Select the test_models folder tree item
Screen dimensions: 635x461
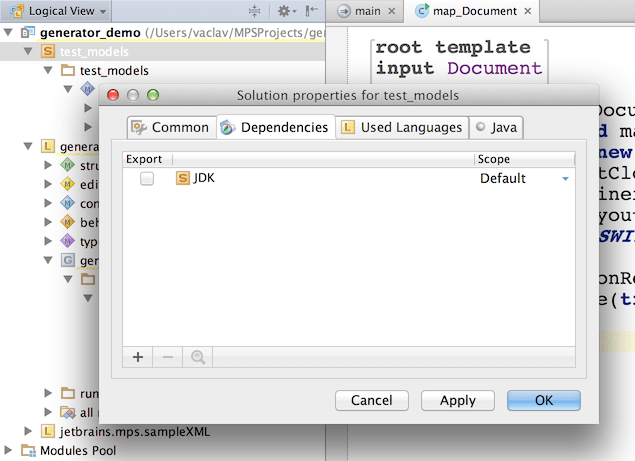[x=114, y=70]
